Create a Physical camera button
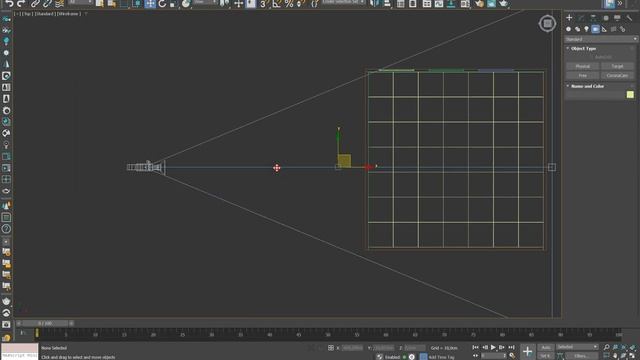640x360 pixels. (x=582, y=66)
